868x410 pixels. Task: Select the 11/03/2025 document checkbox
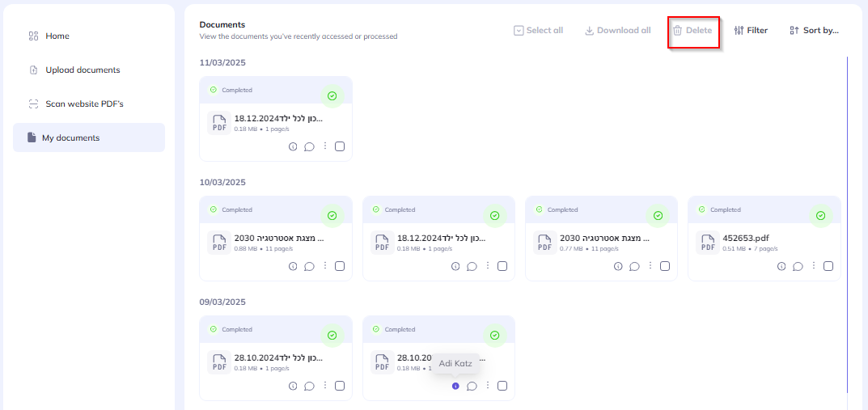(340, 146)
